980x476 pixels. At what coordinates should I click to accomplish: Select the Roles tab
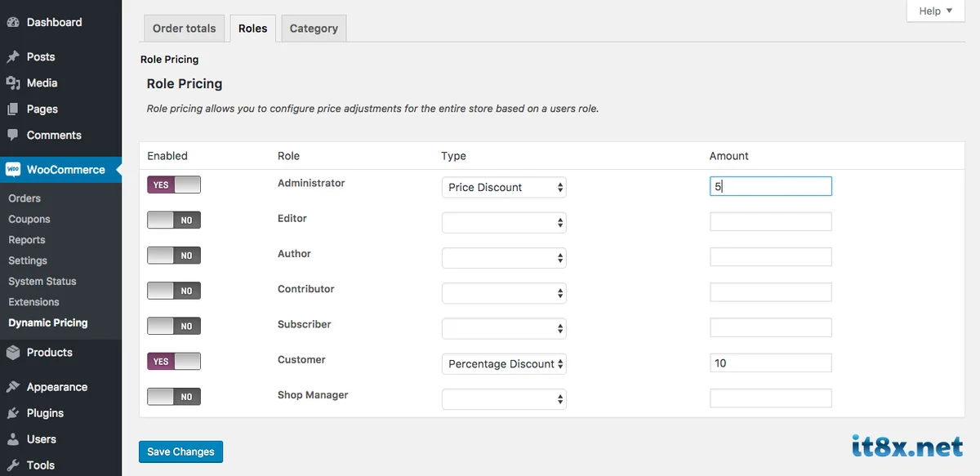pos(253,28)
